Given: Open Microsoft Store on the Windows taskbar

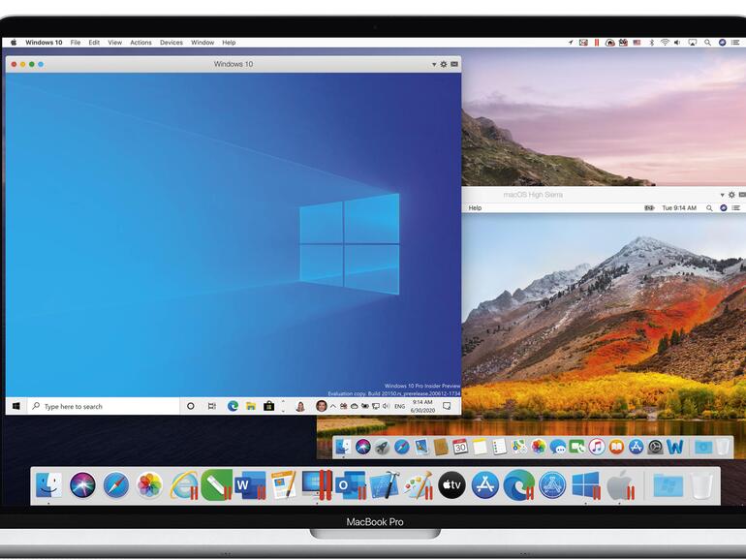Looking at the screenshot, I should (x=268, y=406).
